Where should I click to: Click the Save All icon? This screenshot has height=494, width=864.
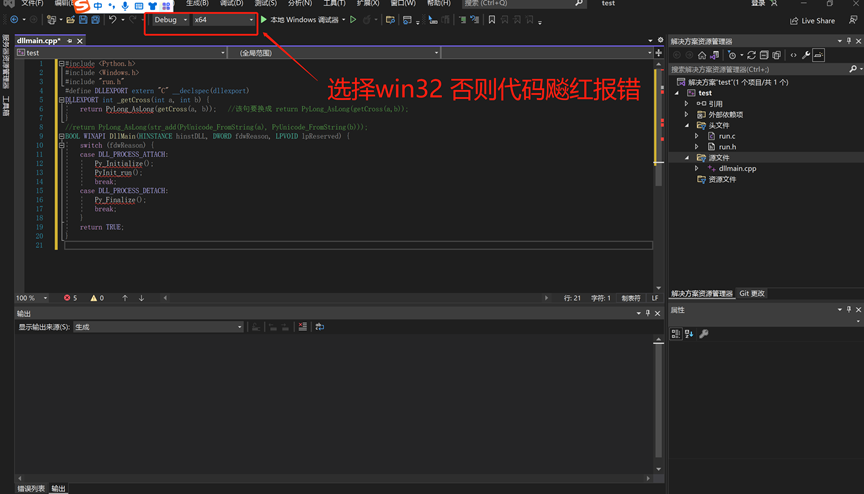(x=96, y=20)
